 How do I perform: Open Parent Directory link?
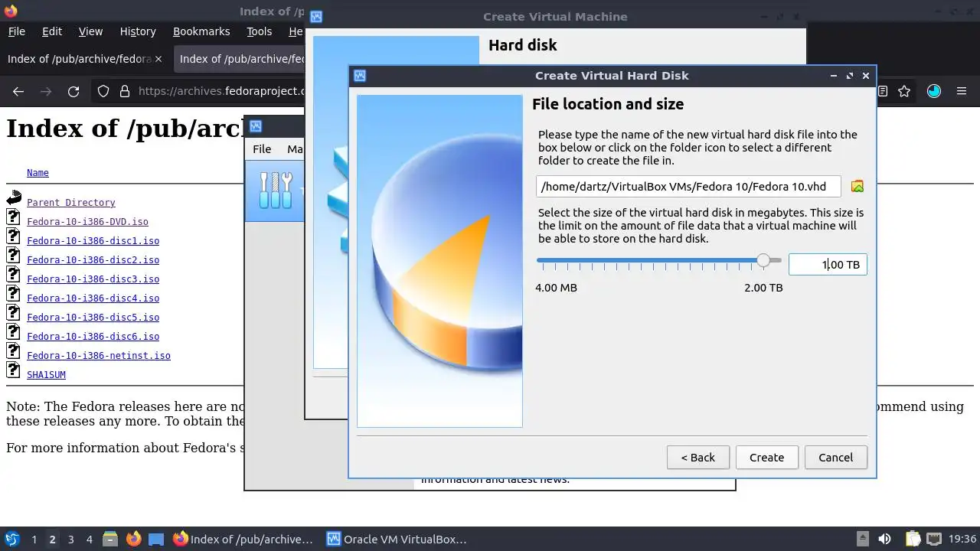click(x=71, y=203)
